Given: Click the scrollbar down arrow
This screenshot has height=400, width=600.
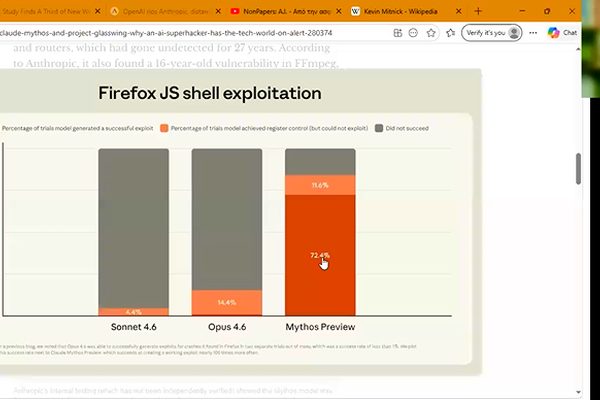Looking at the screenshot, I should click(x=578, y=392).
